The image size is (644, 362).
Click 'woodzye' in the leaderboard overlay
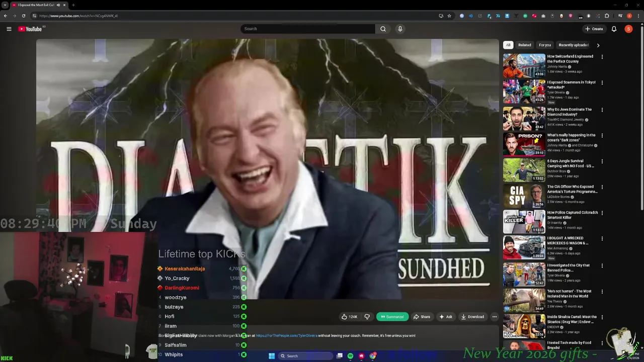coord(176,297)
